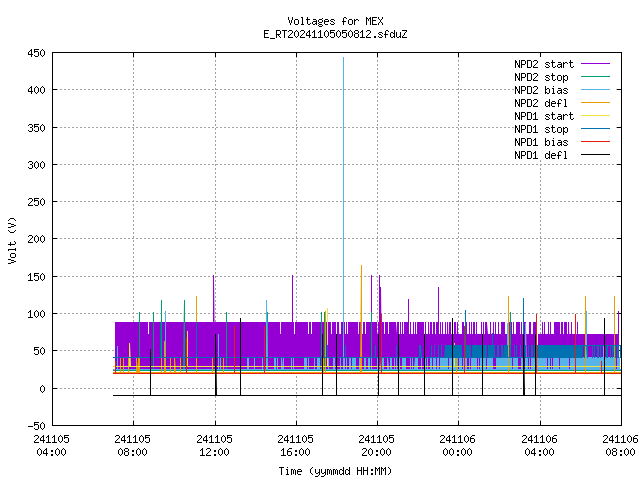This screenshot has height=480, width=640.
Task: Click the 'NPD1 bias' legend label
Action: [541, 142]
